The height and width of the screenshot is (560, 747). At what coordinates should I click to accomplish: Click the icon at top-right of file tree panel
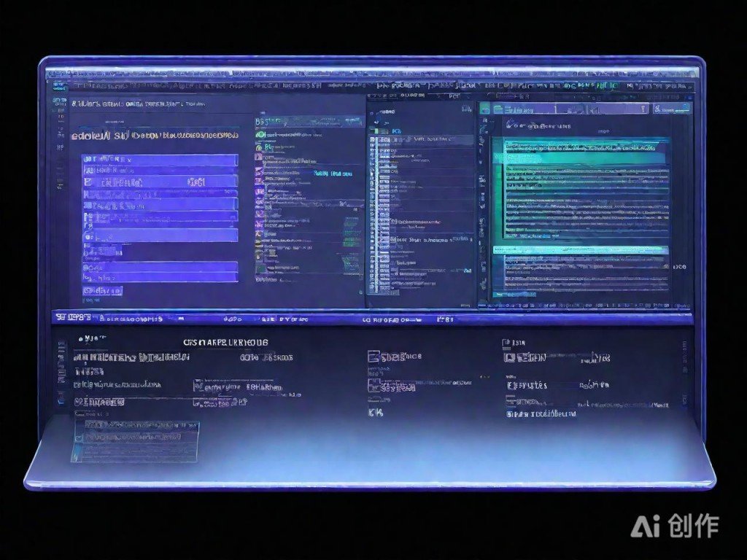click(467, 109)
